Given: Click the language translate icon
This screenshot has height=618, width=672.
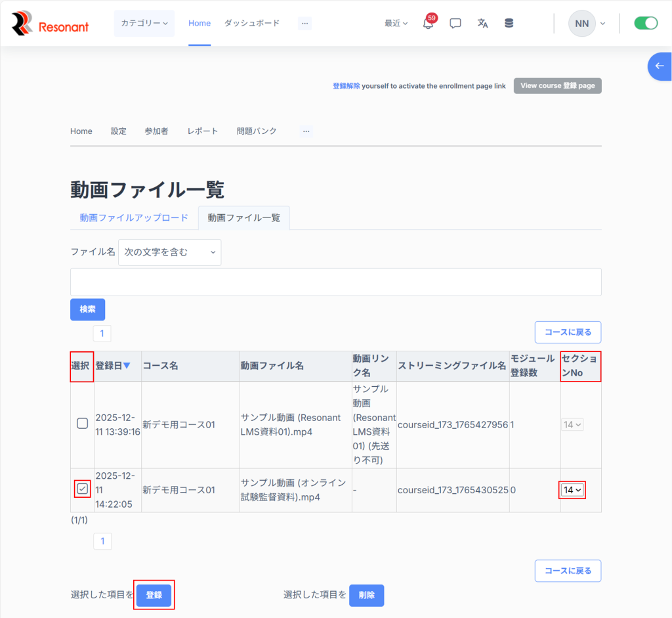Looking at the screenshot, I should click(483, 24).
